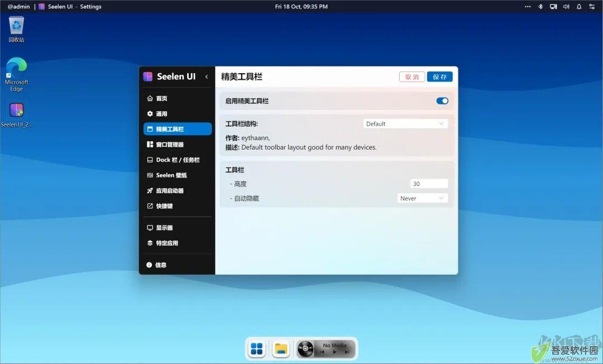The image size is (603, 364).
Task: Click author name 'eythaann,' text
Action: click(x=256, y=138)
